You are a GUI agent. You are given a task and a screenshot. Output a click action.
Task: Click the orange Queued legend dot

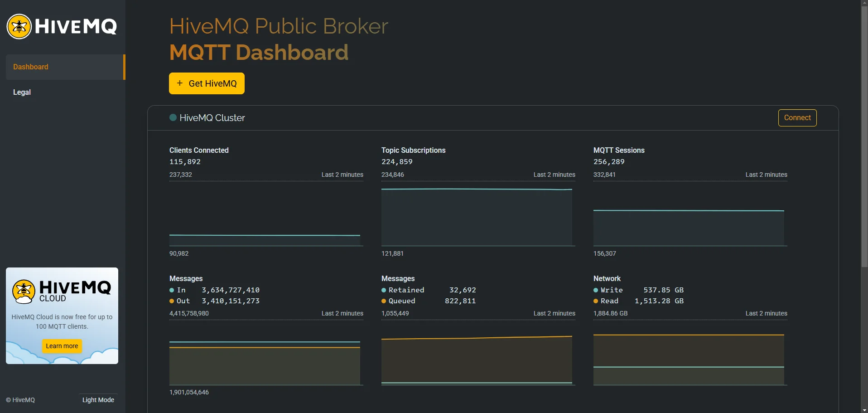point(384,301)
